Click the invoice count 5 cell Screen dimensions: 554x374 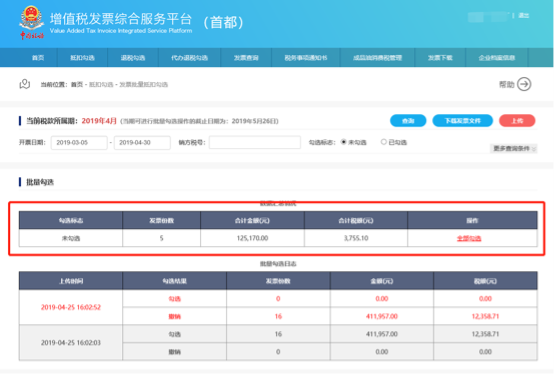tap(161, 238)
